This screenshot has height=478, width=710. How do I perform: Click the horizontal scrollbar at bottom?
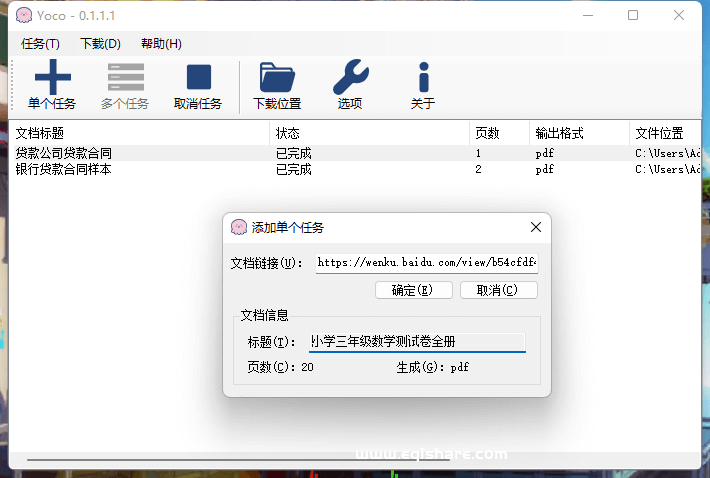(238, 459)
